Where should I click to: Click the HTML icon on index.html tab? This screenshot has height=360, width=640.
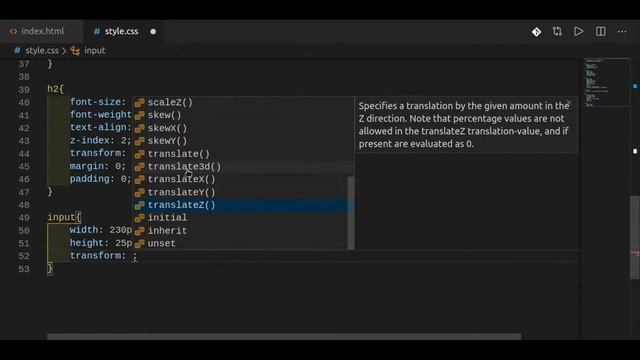tap(13, 31)
